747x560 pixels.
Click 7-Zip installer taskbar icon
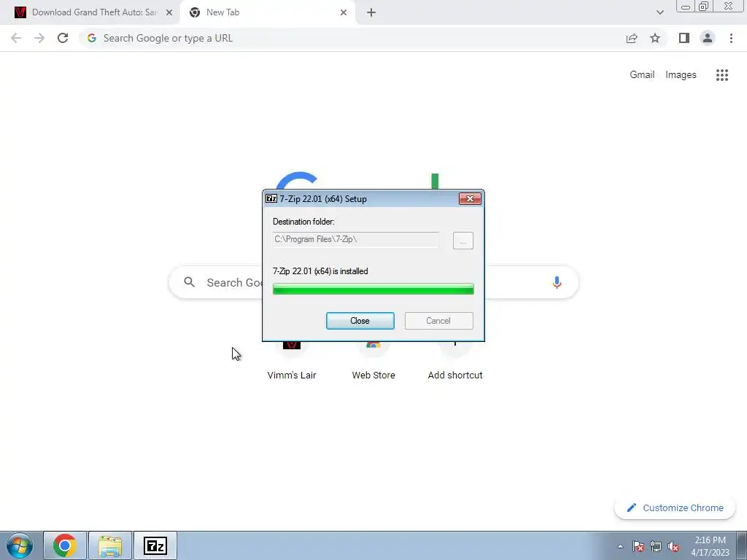click(x=155, y=545)
